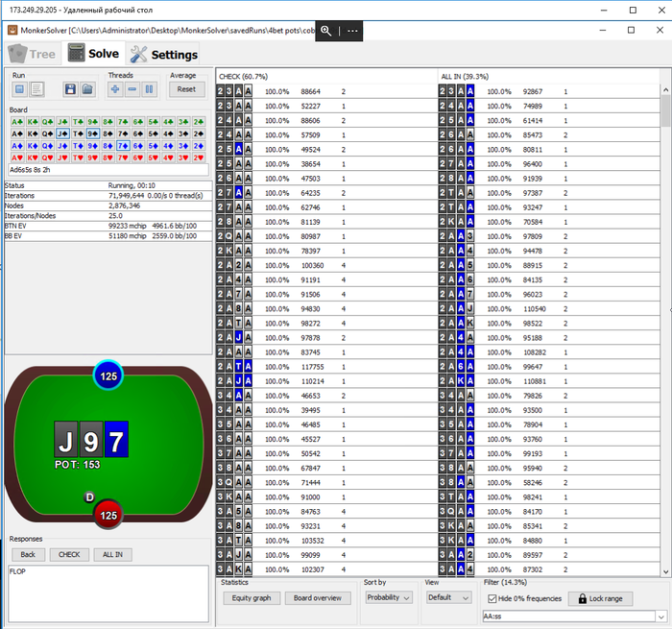The image size is (672, 629).
Task: Remove a thread with the minus icon
Action: pos(132,89)
